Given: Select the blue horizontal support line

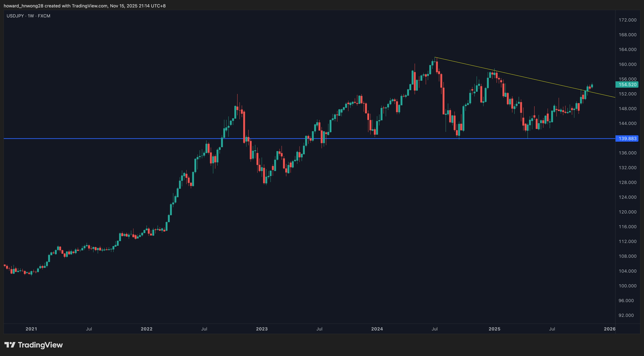Looking at the screenshot, I should [150, 139].
